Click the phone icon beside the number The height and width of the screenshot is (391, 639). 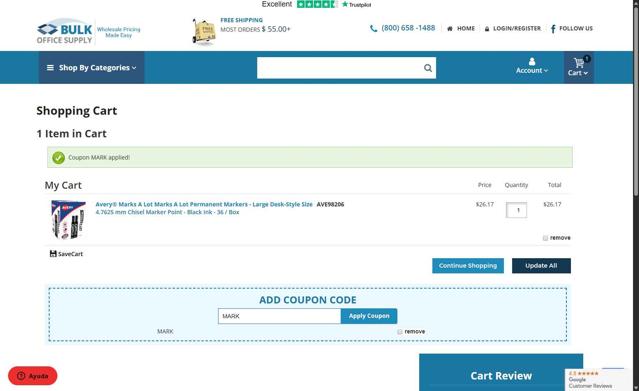click(373, 29)
